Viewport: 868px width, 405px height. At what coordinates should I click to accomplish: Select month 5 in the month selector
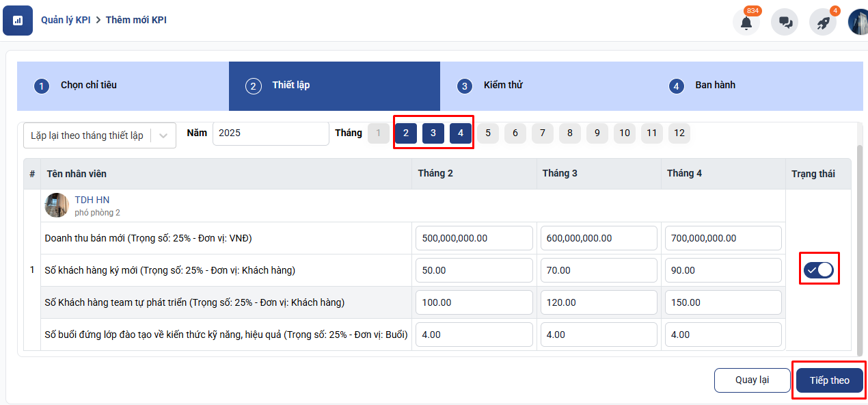(x=487, y=133)
